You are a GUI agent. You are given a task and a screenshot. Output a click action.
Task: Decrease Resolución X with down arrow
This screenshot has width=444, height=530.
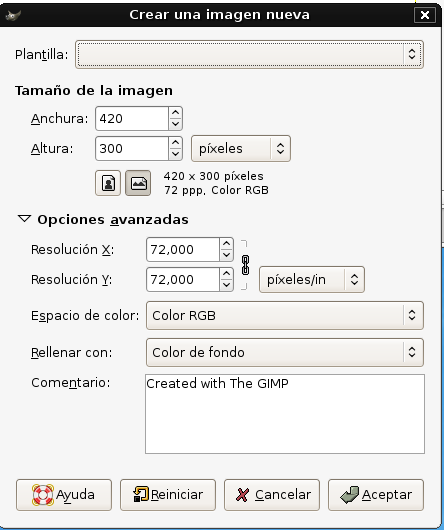226,255
